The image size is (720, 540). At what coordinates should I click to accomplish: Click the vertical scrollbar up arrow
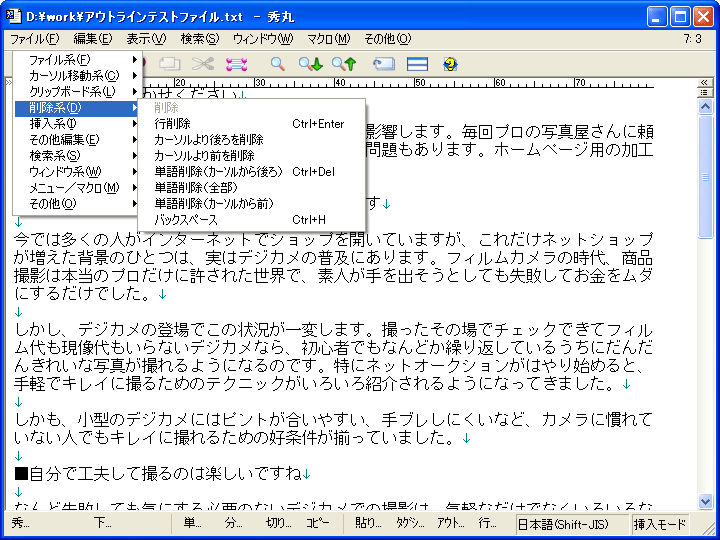coord(705,107)
